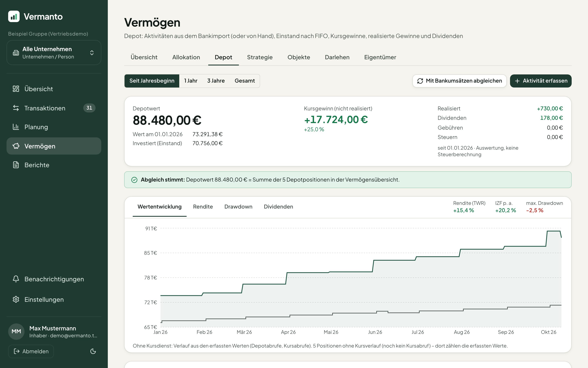
Task: Open the Planung chart icon
Action: (16, 127)
